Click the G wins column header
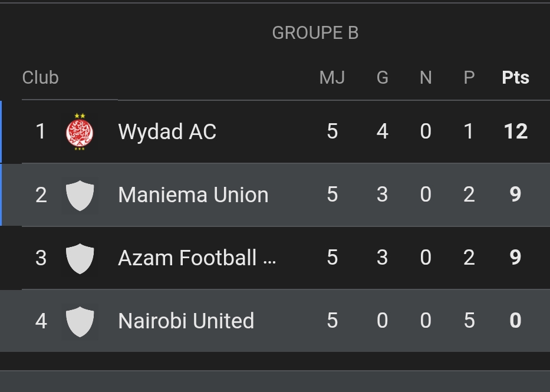 [382, 78]
